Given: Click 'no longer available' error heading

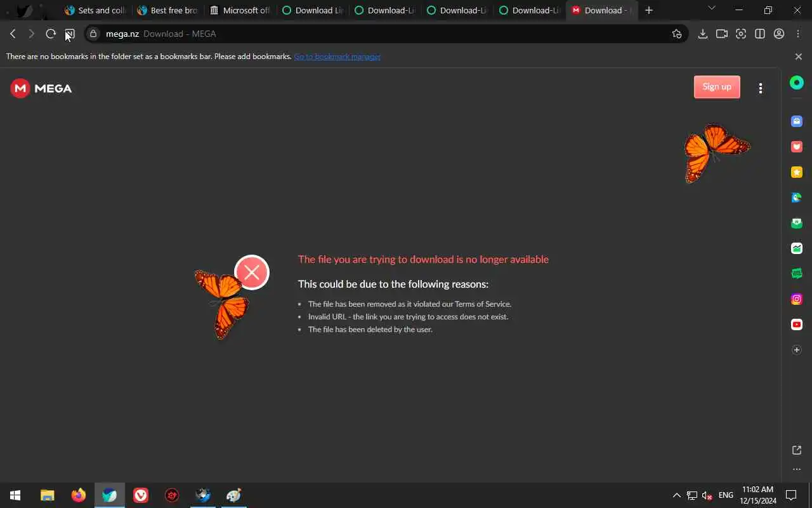Looking at the screenshot, I should (423, 259).
